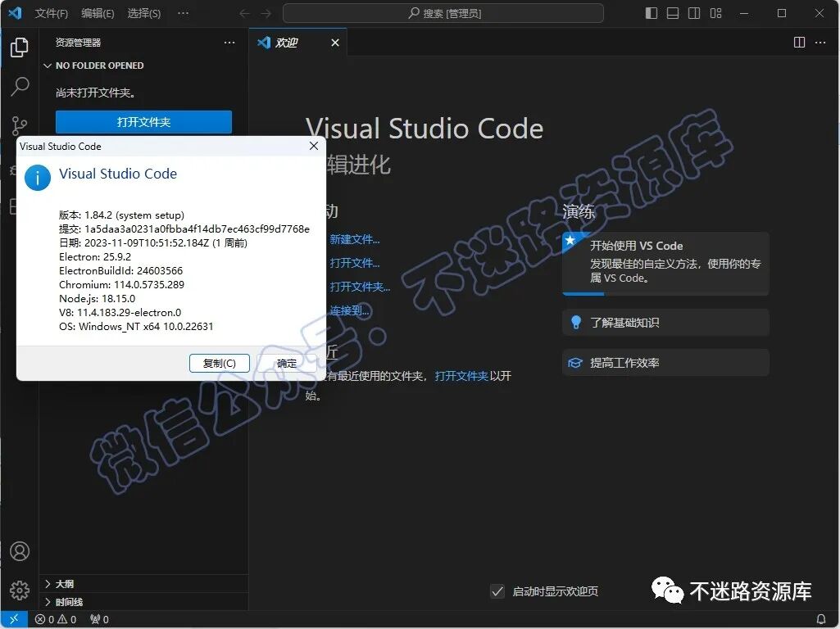Click the version line 1.84.2 (system setup)
840x629 pixels.
pyautogui.click(x=121, y=215)
